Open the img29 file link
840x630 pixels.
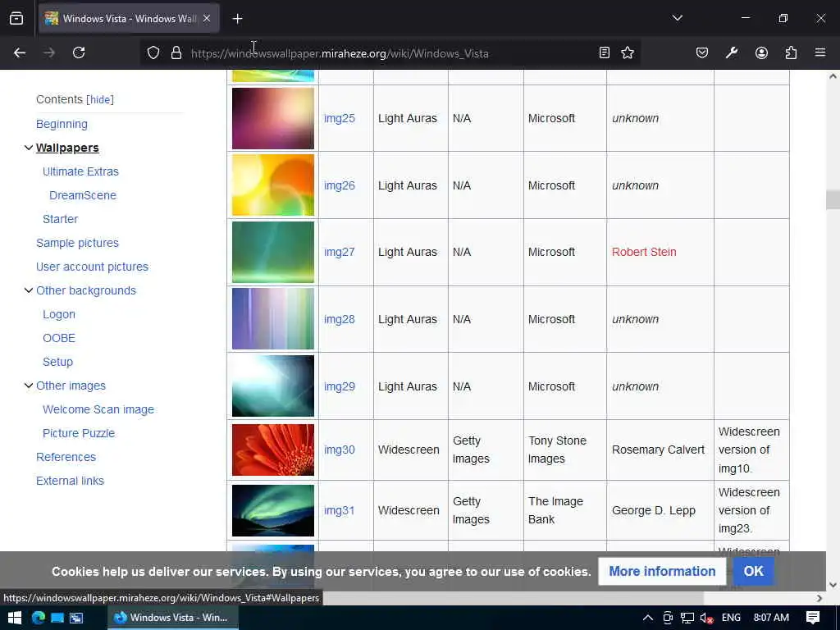(x=339, y=386)
